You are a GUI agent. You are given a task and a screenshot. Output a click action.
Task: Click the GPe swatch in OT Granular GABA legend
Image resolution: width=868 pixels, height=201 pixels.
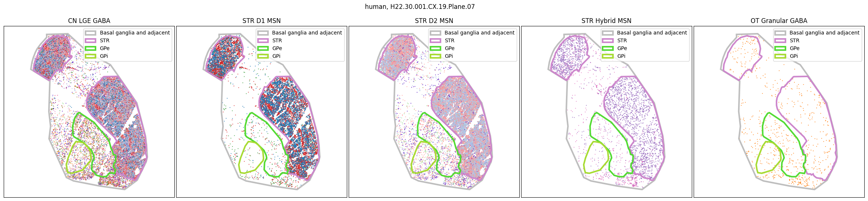(x=780, y=49)
